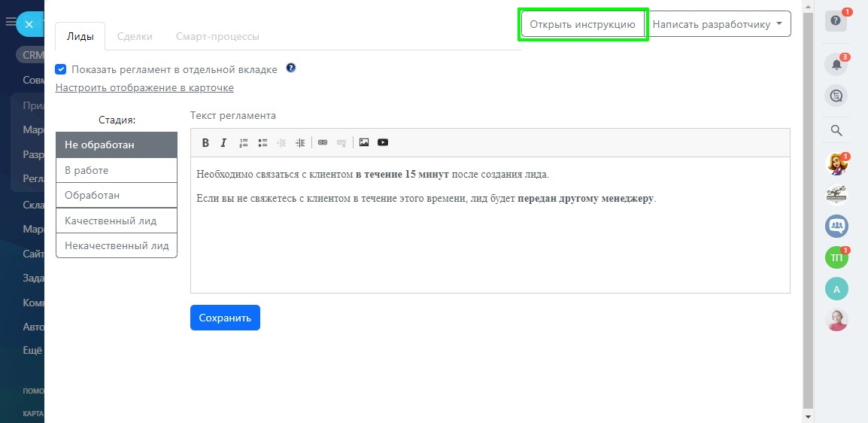Click the insert link icon
Image resolution: width=868 pixels, height=423 pixels.
(x=323, y=143)
